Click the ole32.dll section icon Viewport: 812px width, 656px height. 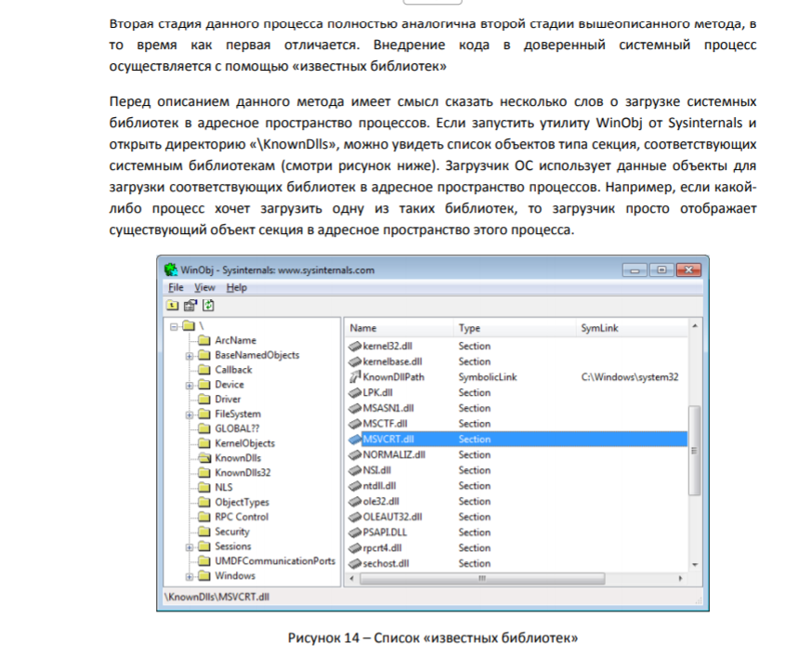click(x=355, y=501)
